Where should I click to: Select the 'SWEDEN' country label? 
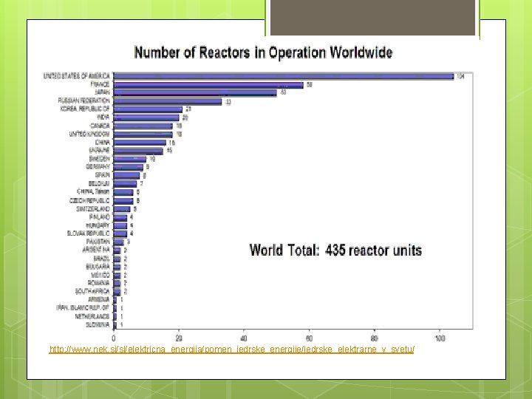click(x=100, y=159)
